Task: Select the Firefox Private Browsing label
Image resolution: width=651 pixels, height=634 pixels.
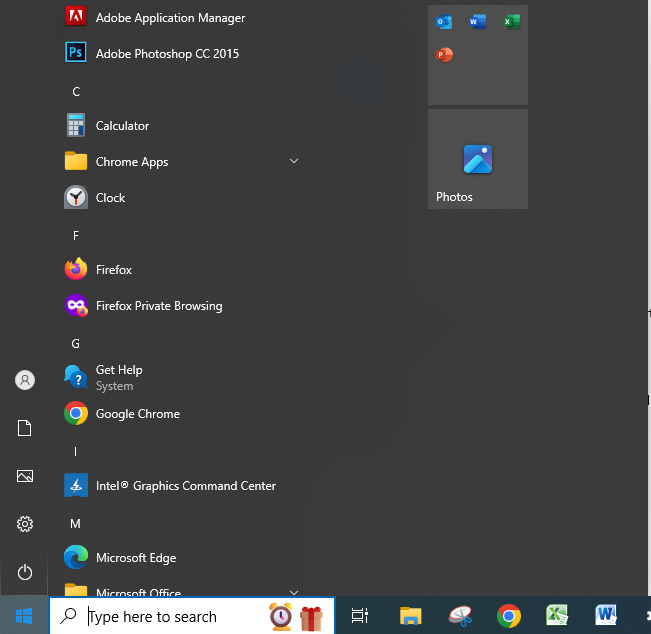Action: click(x=159, y=306)
